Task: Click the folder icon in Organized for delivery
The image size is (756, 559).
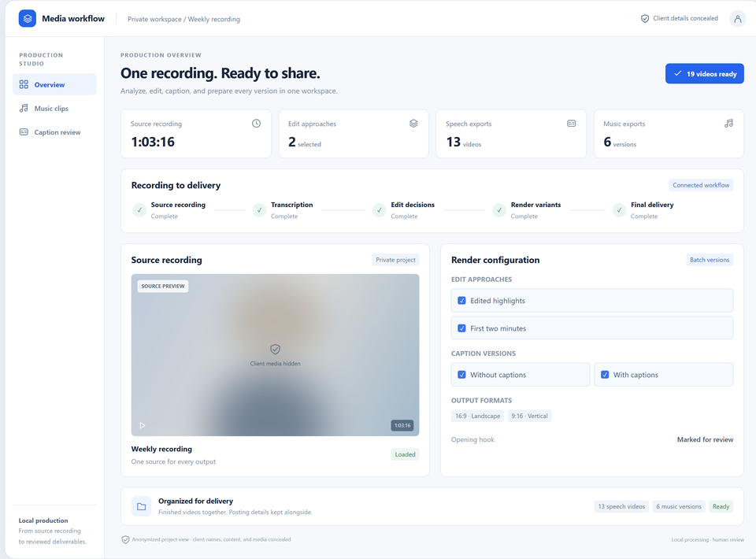Action: coord(141,506)
